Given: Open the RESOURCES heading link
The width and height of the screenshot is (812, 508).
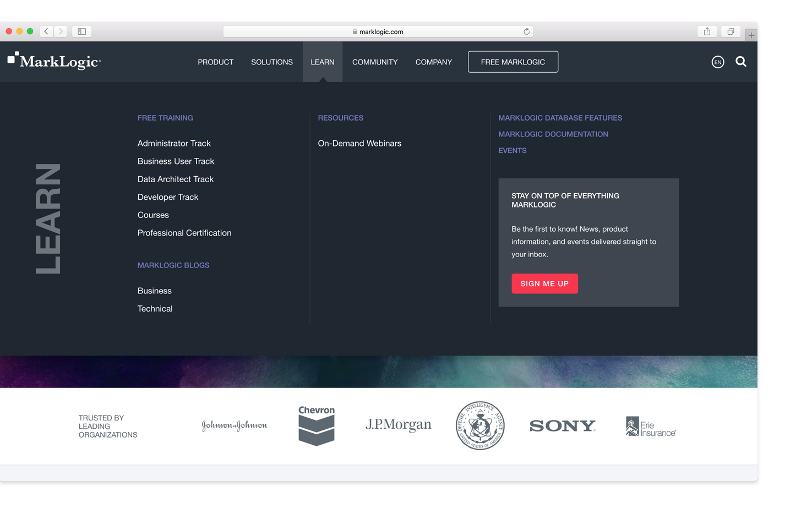Looking at the screenshot, I should pyautogui.click(x=341, y=118).
